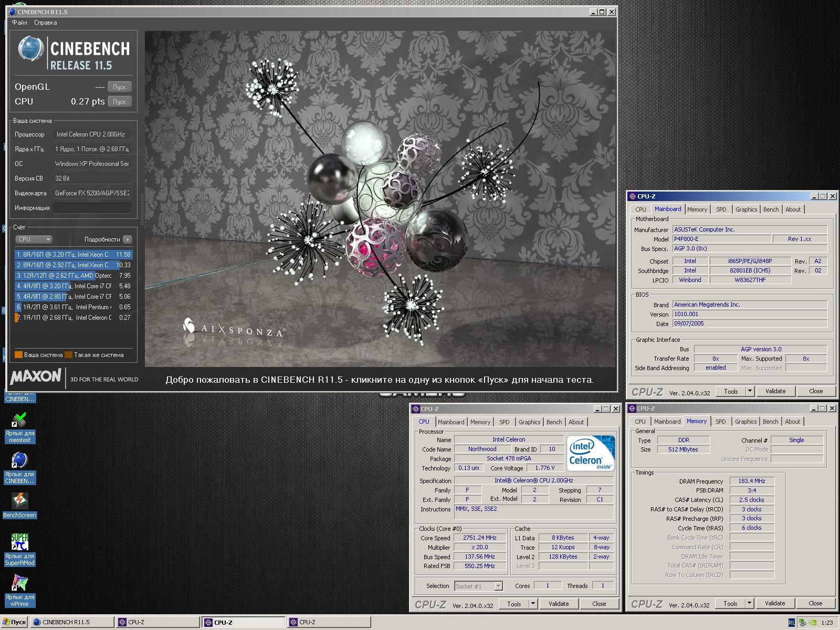
Task: Select ranking row 3 AMD Opteron 7.95
Action: tap(73, 276)
